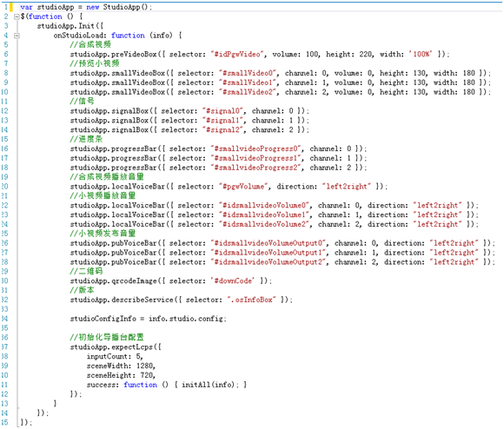This screenshot has height=429, width=504.
Task: Collapse the $(function () block on line 2
Action: pos(17,16)
